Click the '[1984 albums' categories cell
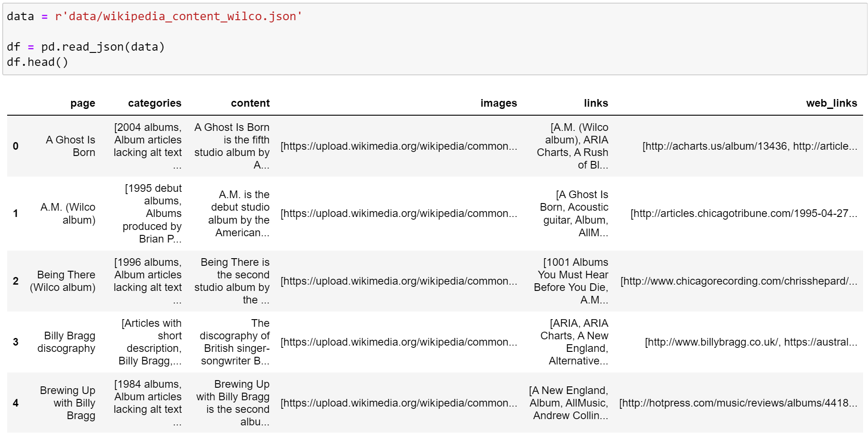Viewport: 868px width, 433px height. coord(147,403)
